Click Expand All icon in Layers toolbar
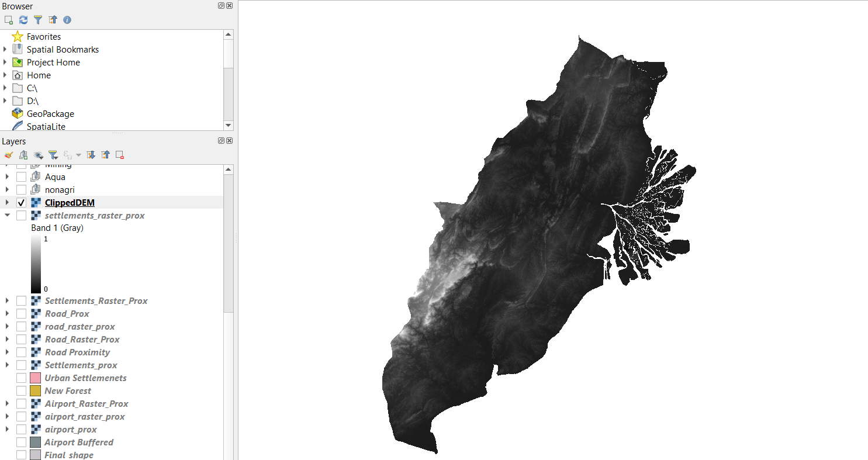 point(91,155)
